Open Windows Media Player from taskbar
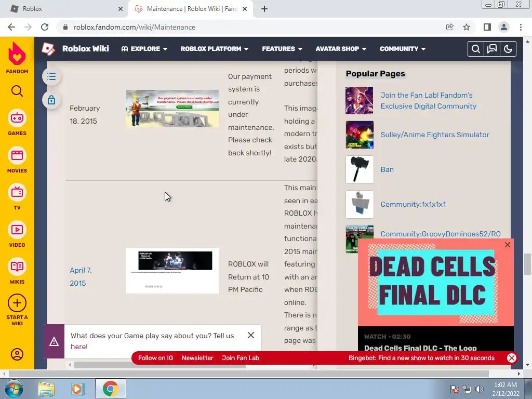The height and width of the screenshot is (399, 532). [x=77, y=389]
